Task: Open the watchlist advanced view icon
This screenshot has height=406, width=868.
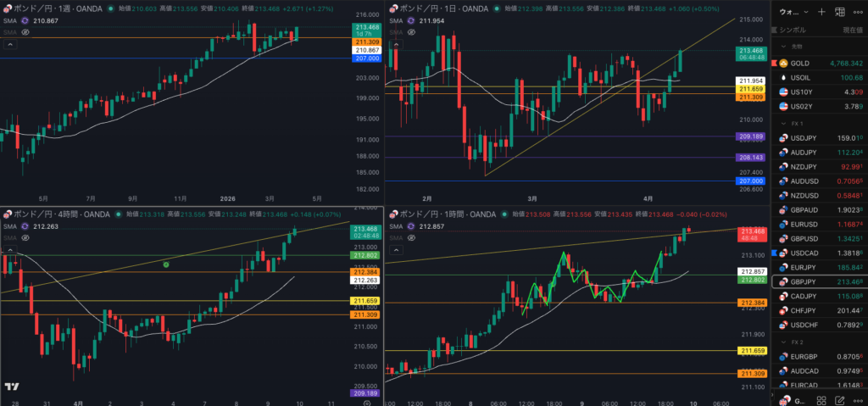Action: [x=839, y=13]
